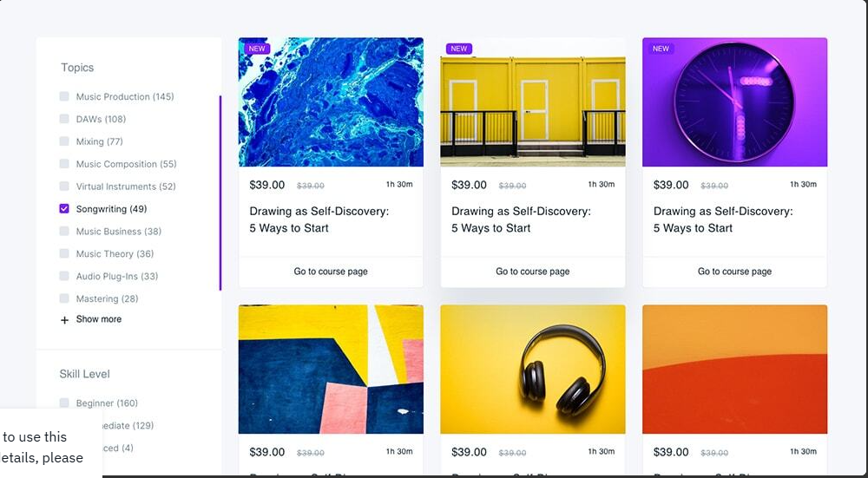Enable the Mixing topic checkbox
The image size is (868, 478).
point(64,141)
